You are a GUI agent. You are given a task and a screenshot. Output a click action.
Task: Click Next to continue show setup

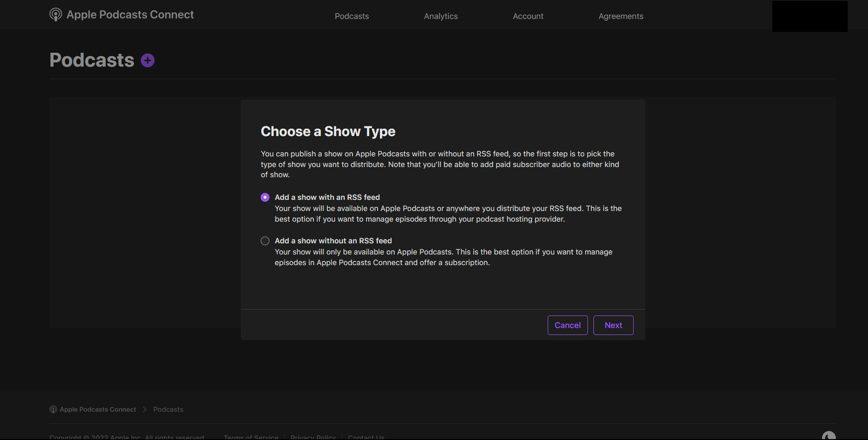pos(613,325)
